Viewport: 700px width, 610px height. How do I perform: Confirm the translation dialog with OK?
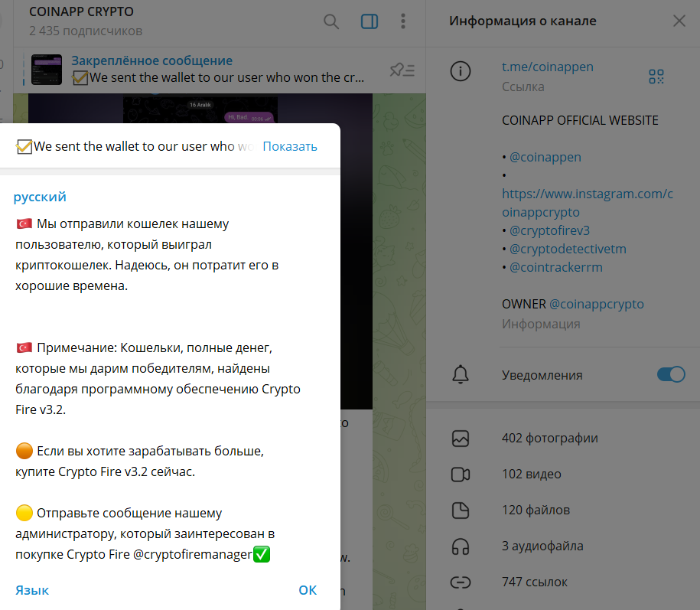coord(308,590)
